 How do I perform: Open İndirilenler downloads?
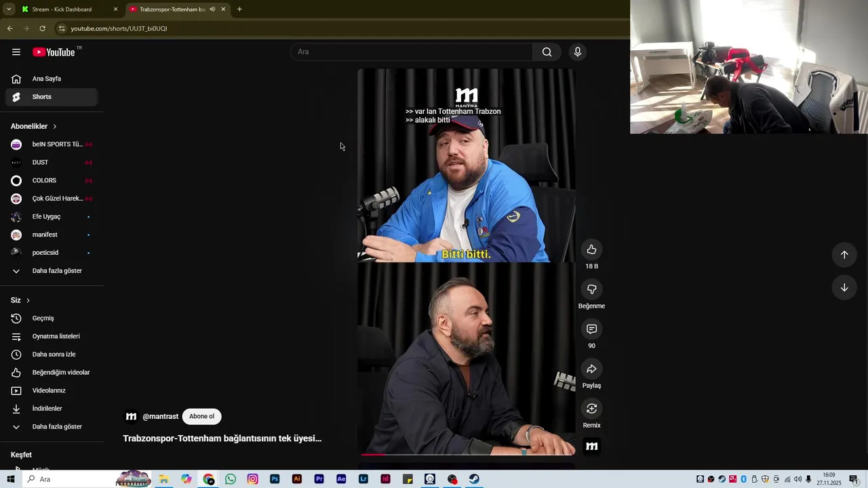52,409
